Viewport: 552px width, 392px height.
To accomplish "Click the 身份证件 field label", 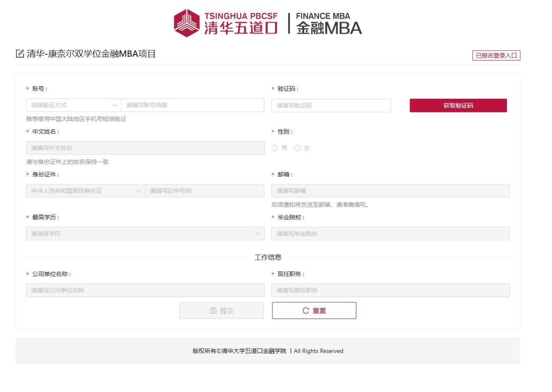I will tap(46, 175).
